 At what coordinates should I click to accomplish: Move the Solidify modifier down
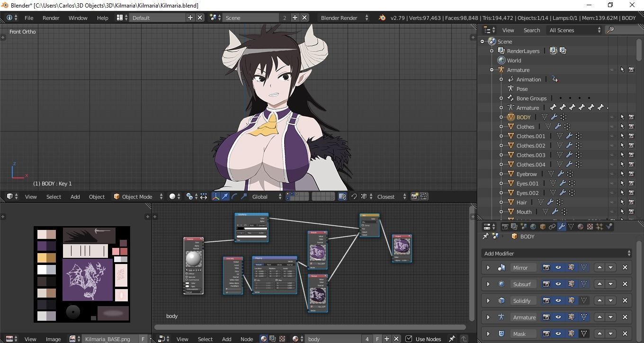point(610,300)
